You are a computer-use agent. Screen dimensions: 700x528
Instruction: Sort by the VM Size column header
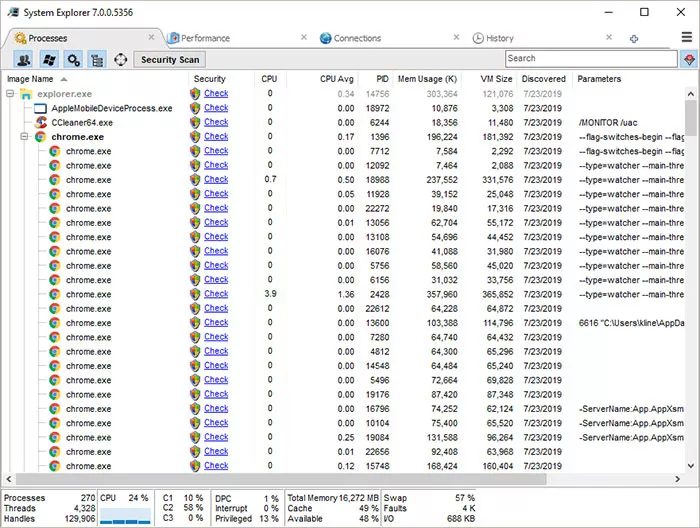coord(496,79)
